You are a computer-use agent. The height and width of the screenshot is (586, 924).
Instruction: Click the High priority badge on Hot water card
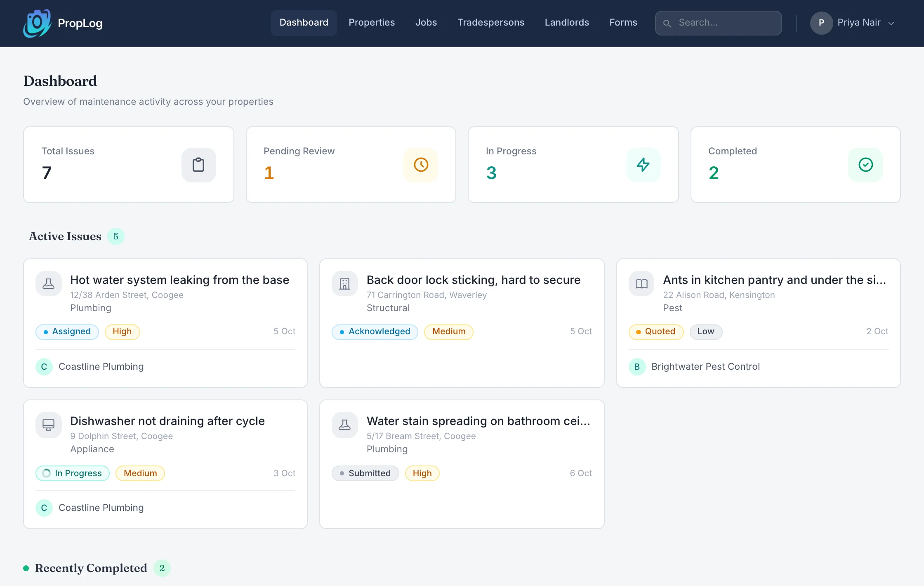(122, 332)
